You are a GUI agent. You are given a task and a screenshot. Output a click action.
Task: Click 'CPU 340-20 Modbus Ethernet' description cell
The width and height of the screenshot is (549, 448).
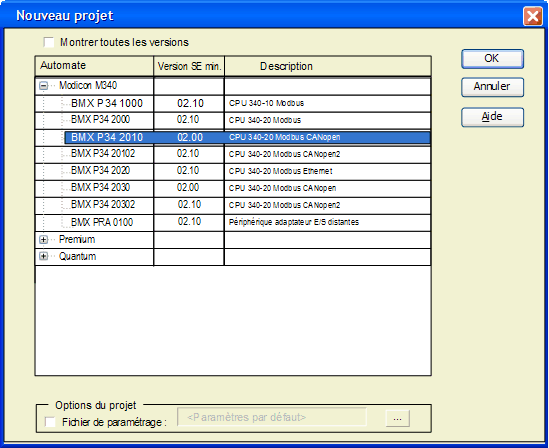[327, 171]
